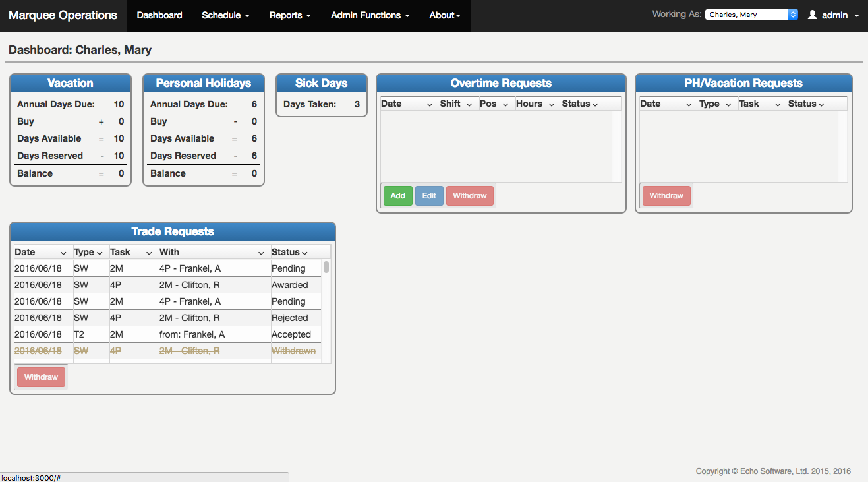Viewport: 868px width, 482px height.
Task: Click the Marquee Operations brand link
Action: pos(63,15)
